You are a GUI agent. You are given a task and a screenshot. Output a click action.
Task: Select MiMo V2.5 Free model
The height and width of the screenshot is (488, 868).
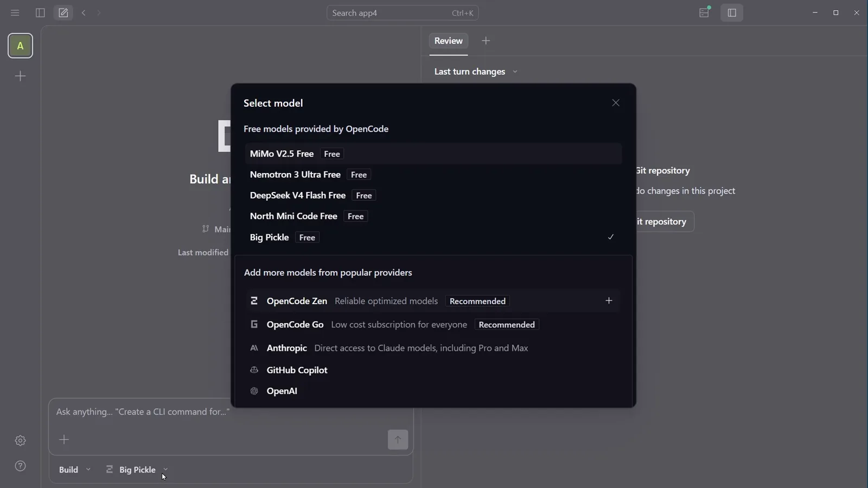433,154
